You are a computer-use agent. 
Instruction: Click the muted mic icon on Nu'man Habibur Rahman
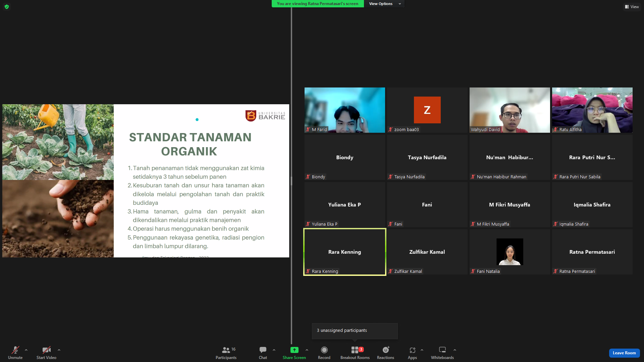473,177
